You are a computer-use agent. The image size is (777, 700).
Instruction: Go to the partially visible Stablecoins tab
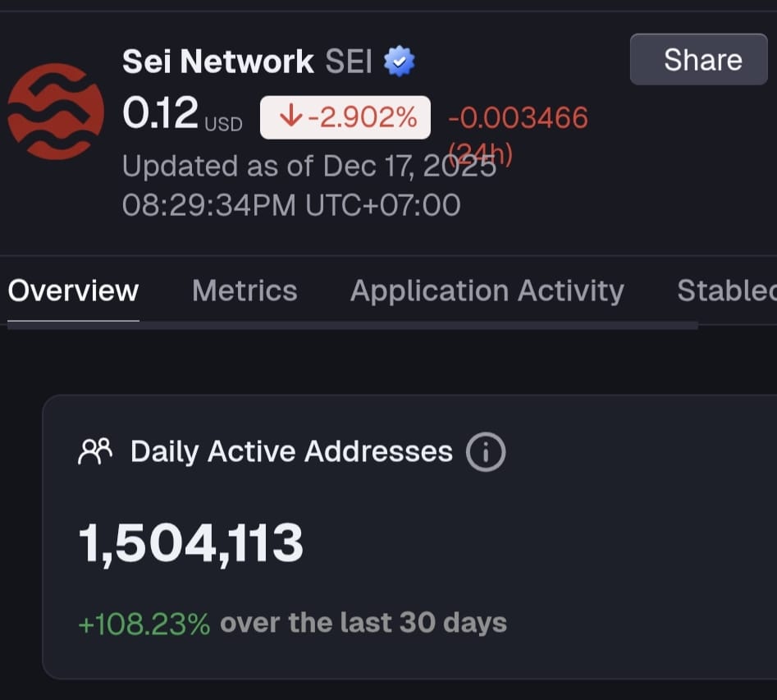[x=725, y=291]
